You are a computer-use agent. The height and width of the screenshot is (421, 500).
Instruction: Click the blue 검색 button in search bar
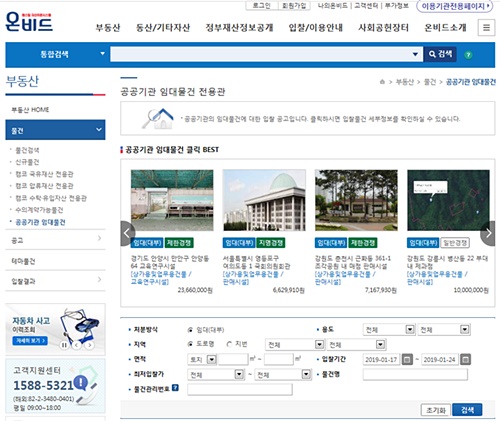coord(440,54)
